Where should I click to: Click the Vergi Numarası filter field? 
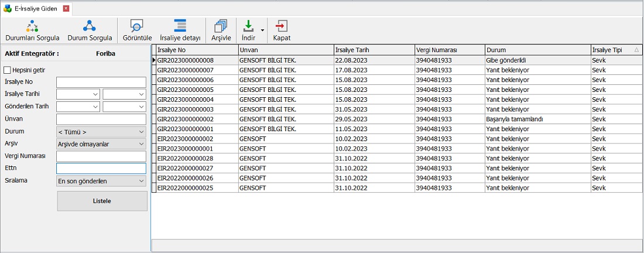[x=101, y=156]
